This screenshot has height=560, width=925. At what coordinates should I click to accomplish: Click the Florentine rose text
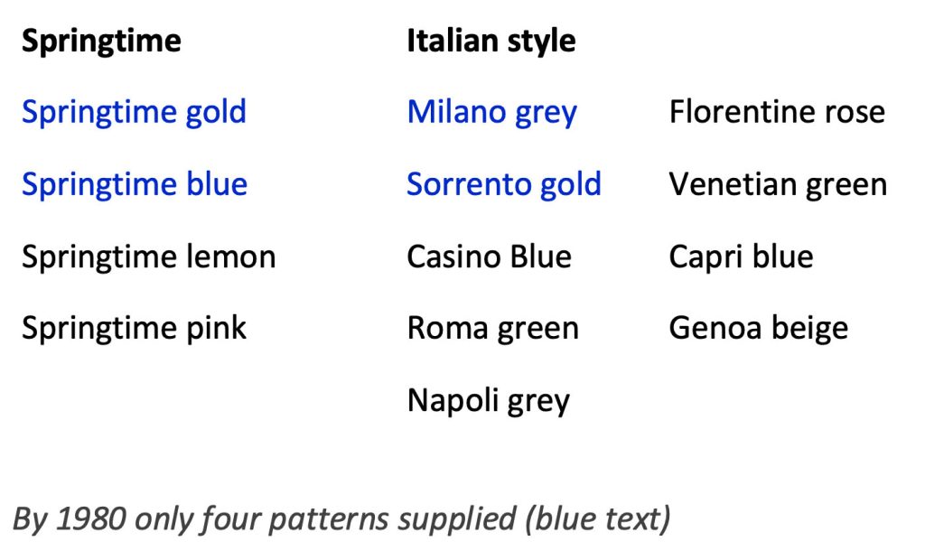pos(777,113)
